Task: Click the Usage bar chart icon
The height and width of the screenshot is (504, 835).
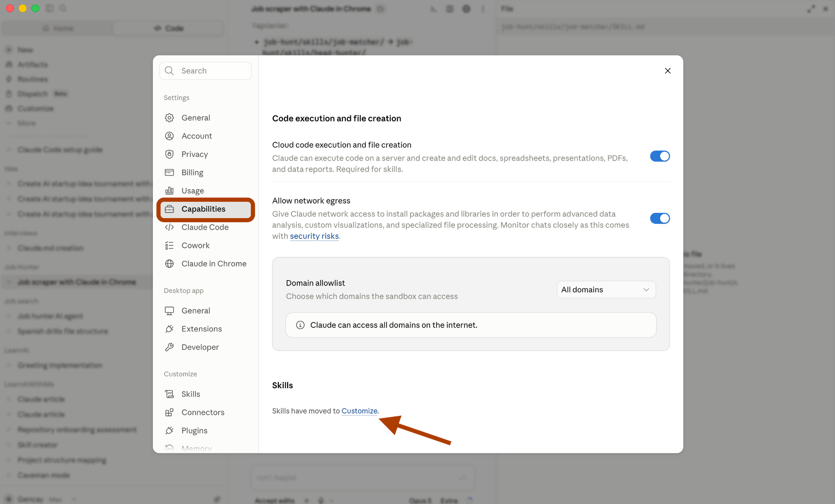Action: (x=169, y=191)
